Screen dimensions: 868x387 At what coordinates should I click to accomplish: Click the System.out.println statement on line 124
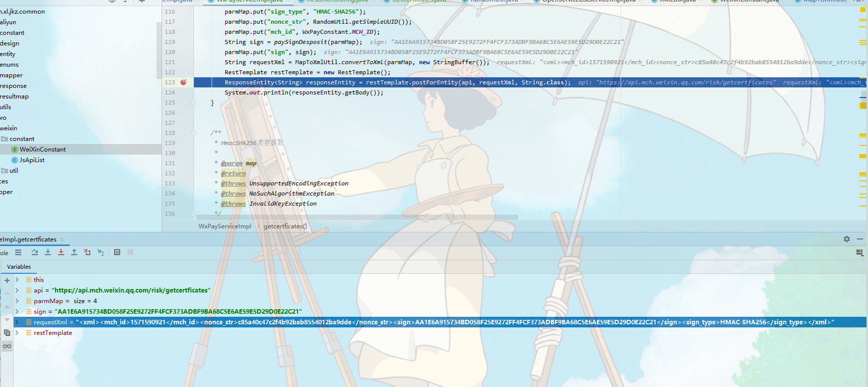coord(304,92)
